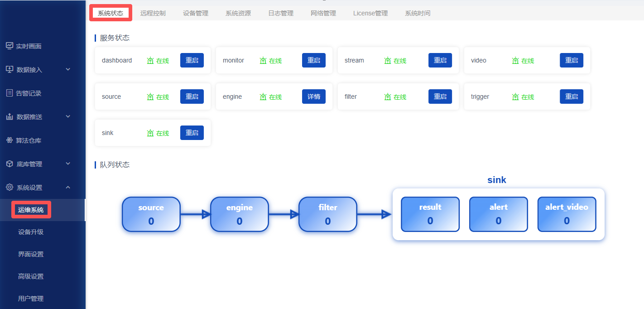Expand the 数据接入 menu chevron

coord(68,69)
